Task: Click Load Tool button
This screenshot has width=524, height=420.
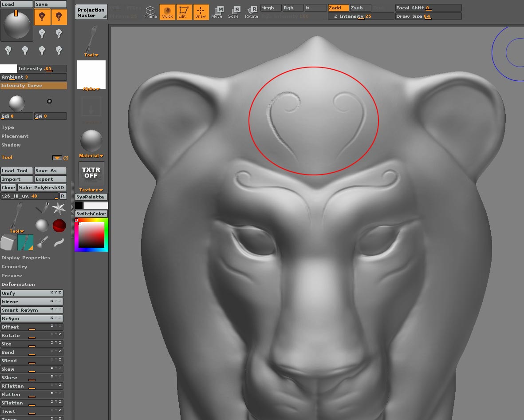Action: click(x=17, y=170)
